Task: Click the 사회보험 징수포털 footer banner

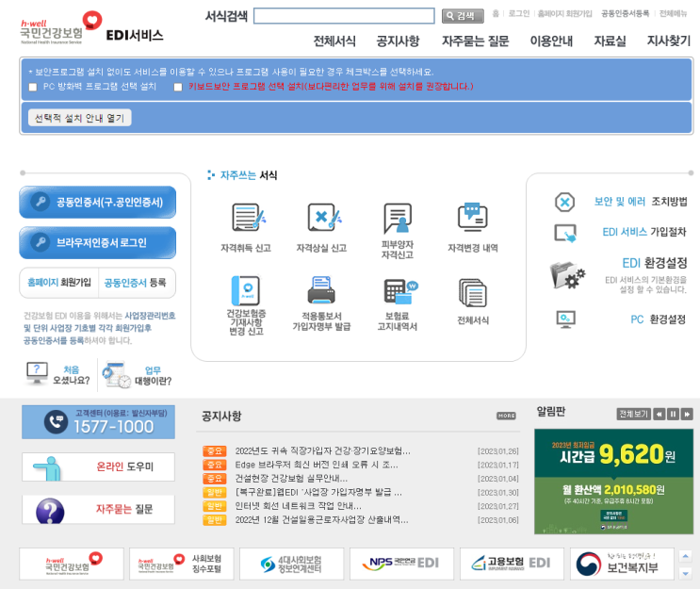Action: (181, 564)
